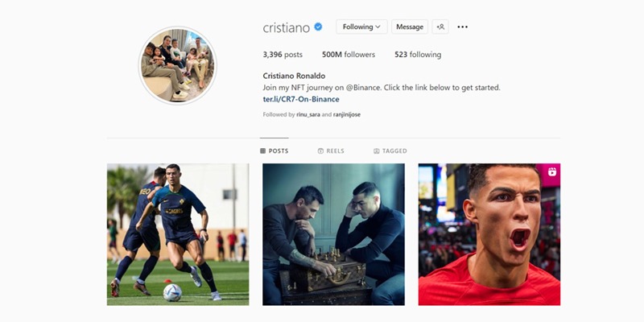
Task: Switch to the TAGGED tab
Action: click(x=390, y=151)
